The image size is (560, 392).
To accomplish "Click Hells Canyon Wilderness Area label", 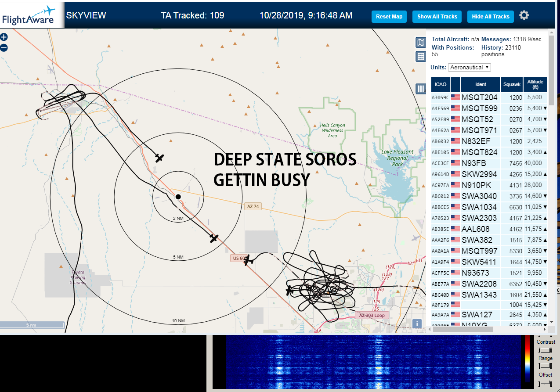I will coord(332,130).
